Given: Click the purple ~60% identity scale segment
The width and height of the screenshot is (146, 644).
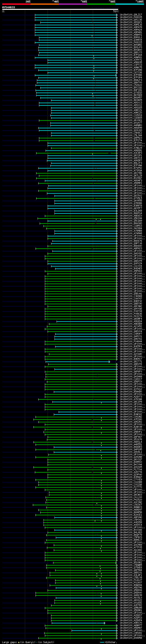Looking at the screenshot, I should click(73, 4).
